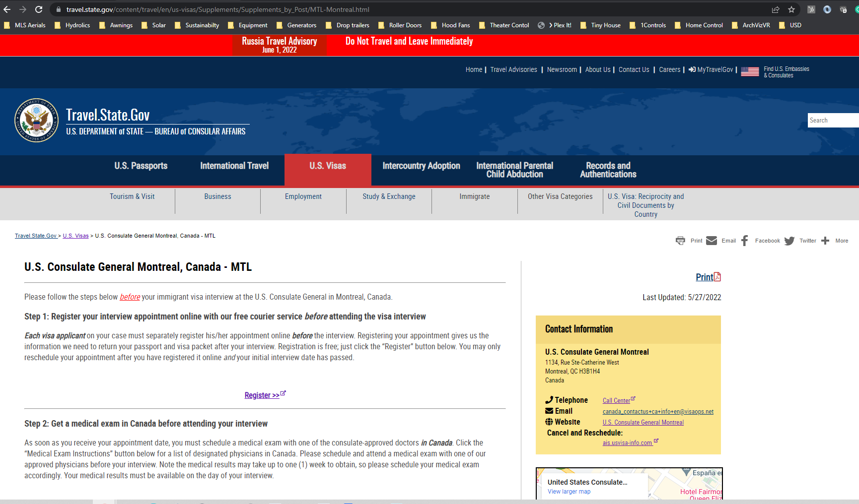859x504 pixels.
Task: Share page via Twitter bird icon
Action: click(789, 241)
